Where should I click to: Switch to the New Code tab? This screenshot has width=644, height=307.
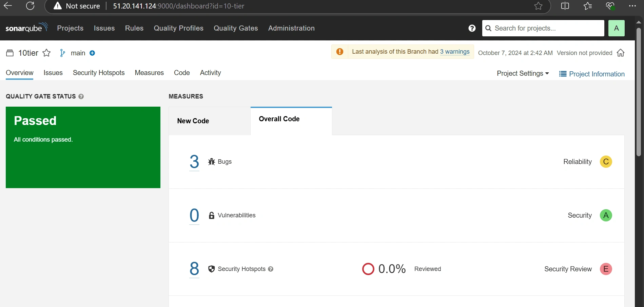tap(193, 121)
